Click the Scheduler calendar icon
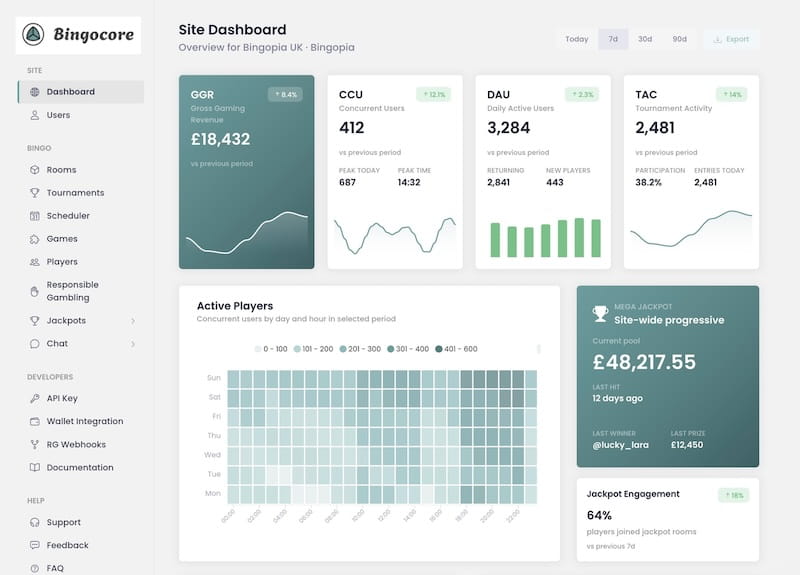Screen dimensions: 800x575 pos(35,216)
